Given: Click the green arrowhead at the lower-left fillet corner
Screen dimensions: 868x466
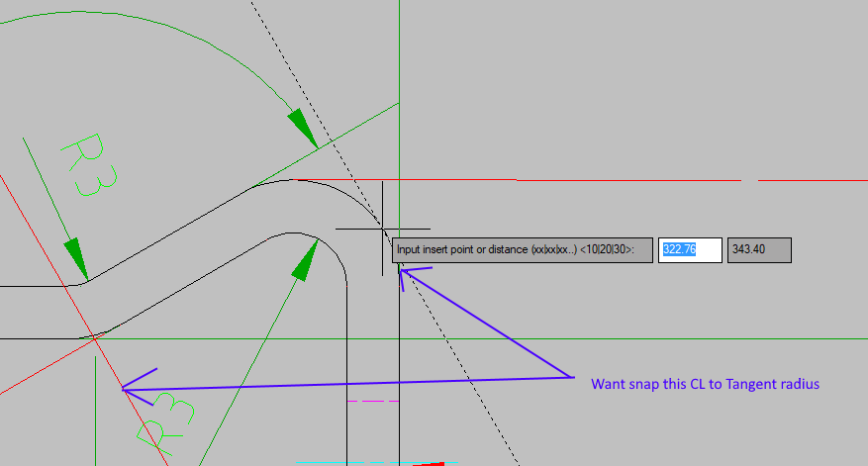Looking at the screenshot, I should pyautogui.click(x=76, y=259).
